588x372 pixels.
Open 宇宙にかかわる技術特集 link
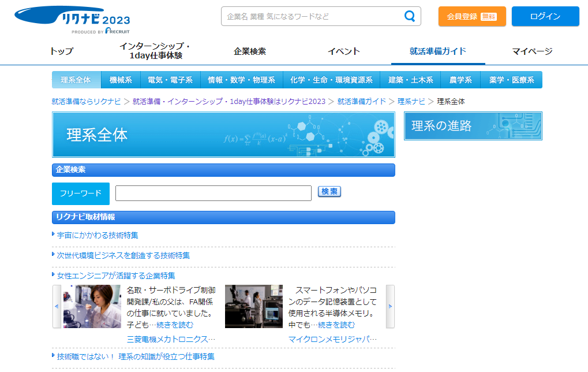click(x=98, y=235)
